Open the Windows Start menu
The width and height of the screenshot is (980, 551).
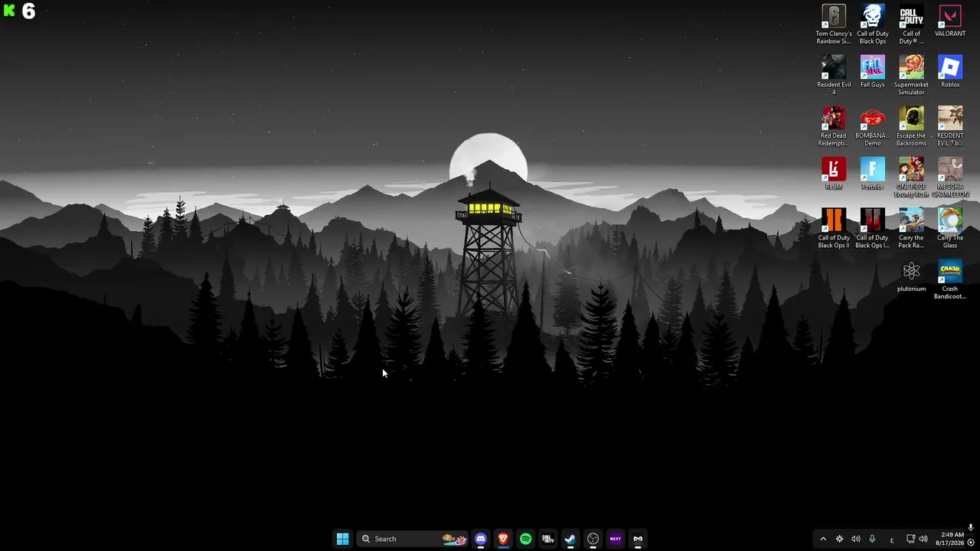342,539
